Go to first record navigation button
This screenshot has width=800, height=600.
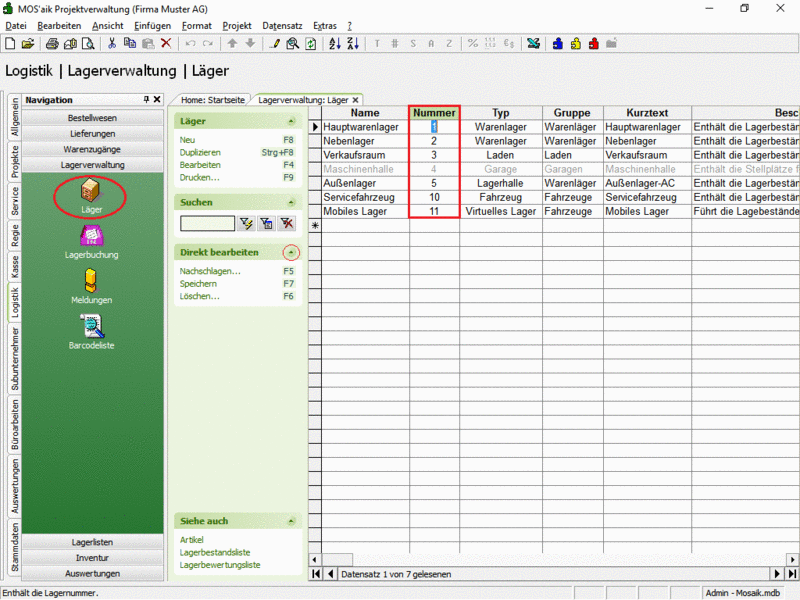tap(316, 574)
